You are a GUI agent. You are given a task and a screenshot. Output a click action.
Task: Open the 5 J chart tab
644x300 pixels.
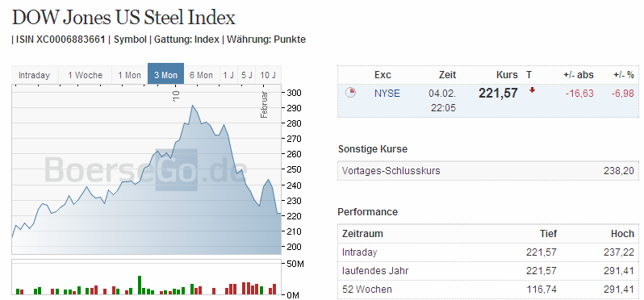247,76
